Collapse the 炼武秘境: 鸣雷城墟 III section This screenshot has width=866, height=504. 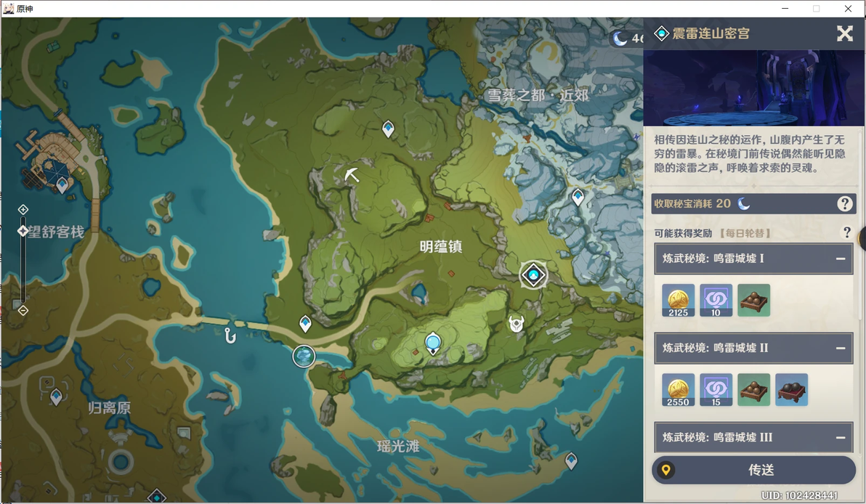pyautogui.click(x=840, y=437)
